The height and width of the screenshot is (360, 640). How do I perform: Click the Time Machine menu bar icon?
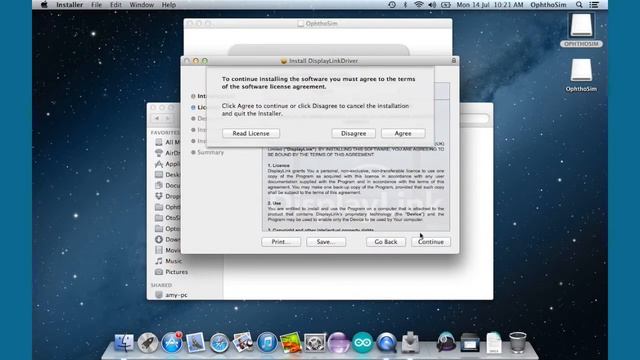click(x=392, y=5)
